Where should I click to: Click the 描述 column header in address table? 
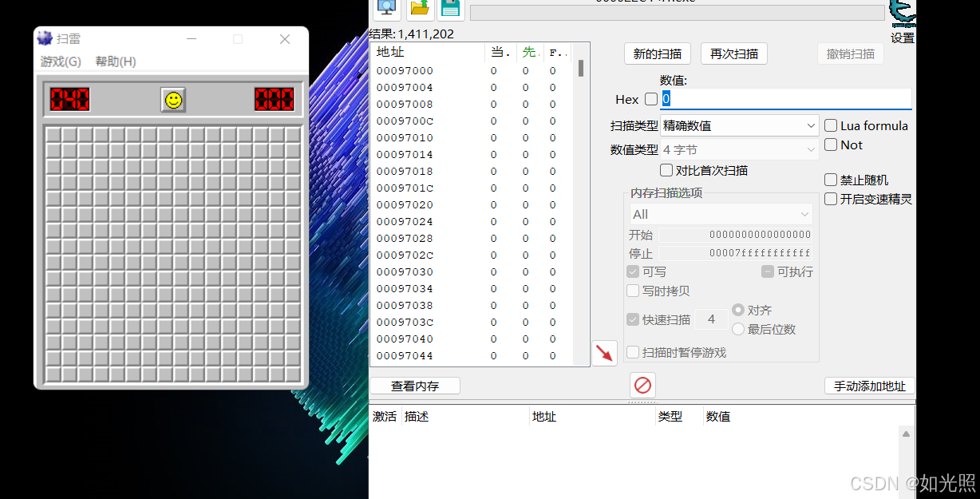pos(464,416)
